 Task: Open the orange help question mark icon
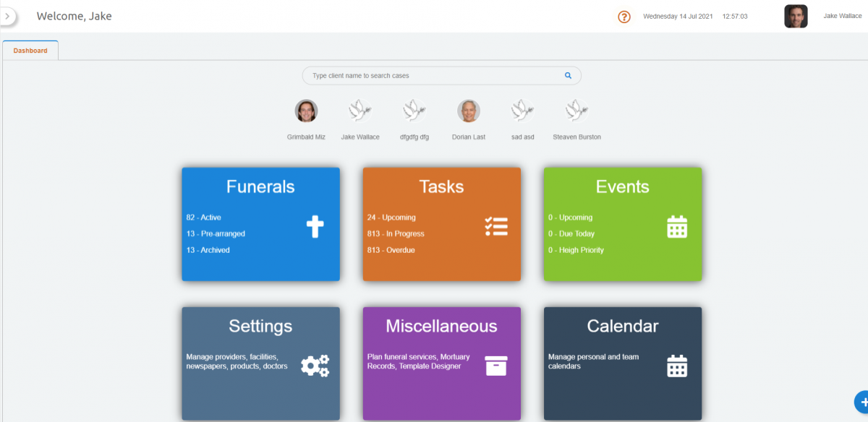[624, 17]
